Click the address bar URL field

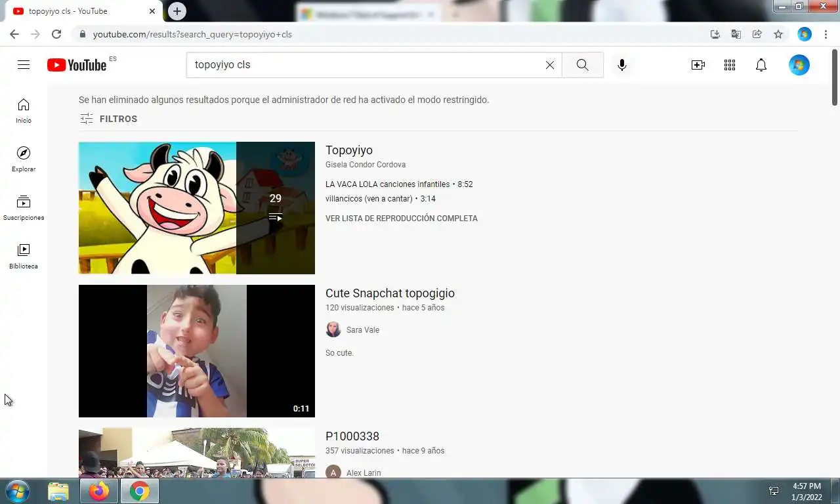coord(387,34)
